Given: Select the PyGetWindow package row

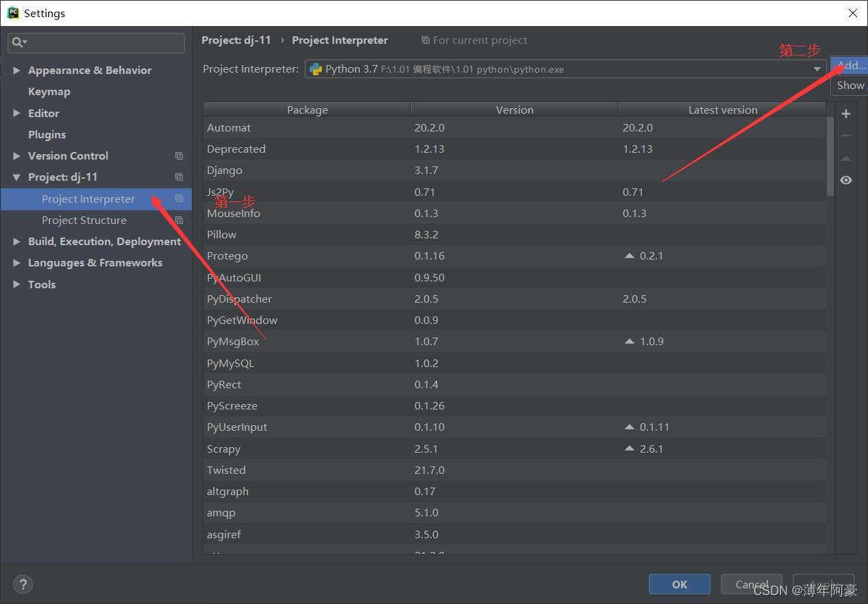Looking at the screenshot, I should point(514,320).
